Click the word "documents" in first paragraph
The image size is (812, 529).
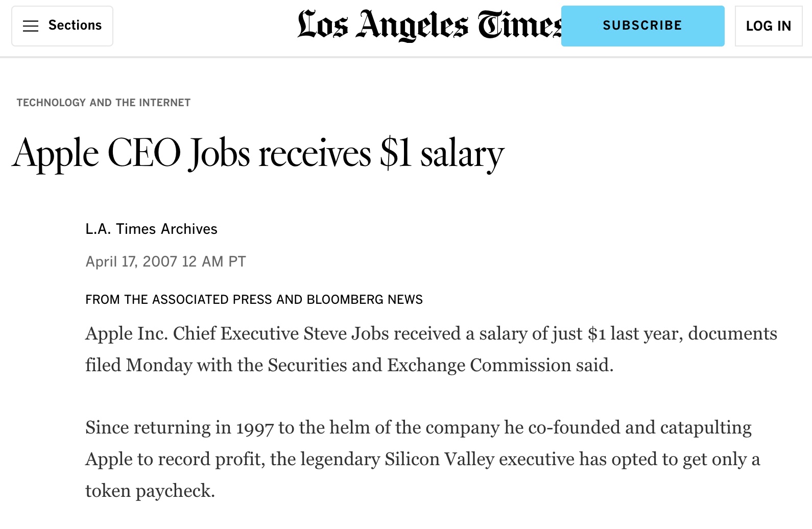point(732,333)
